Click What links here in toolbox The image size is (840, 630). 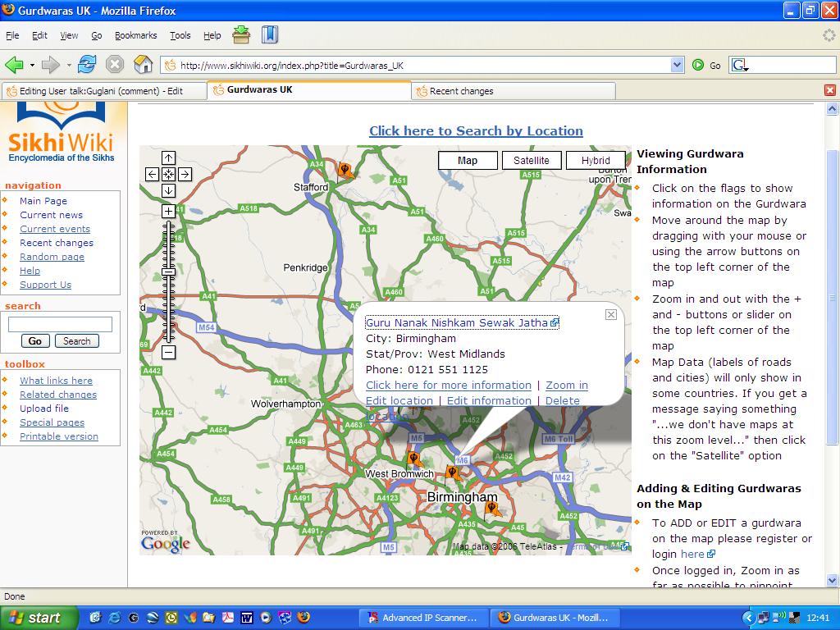click(x=57, y=381)
